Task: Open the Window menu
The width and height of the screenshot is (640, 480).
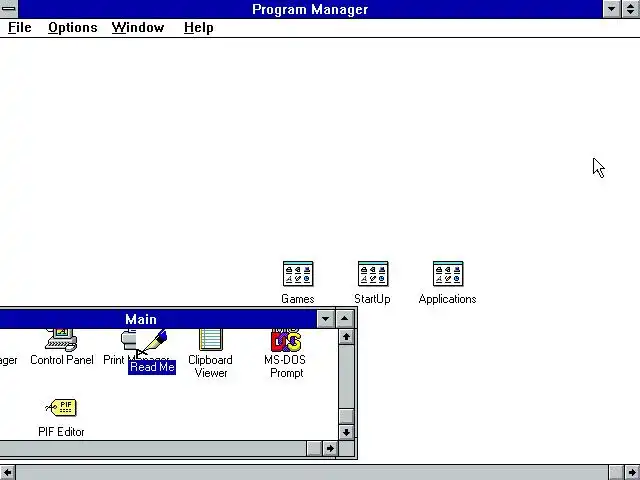Action: pos(138,28)
